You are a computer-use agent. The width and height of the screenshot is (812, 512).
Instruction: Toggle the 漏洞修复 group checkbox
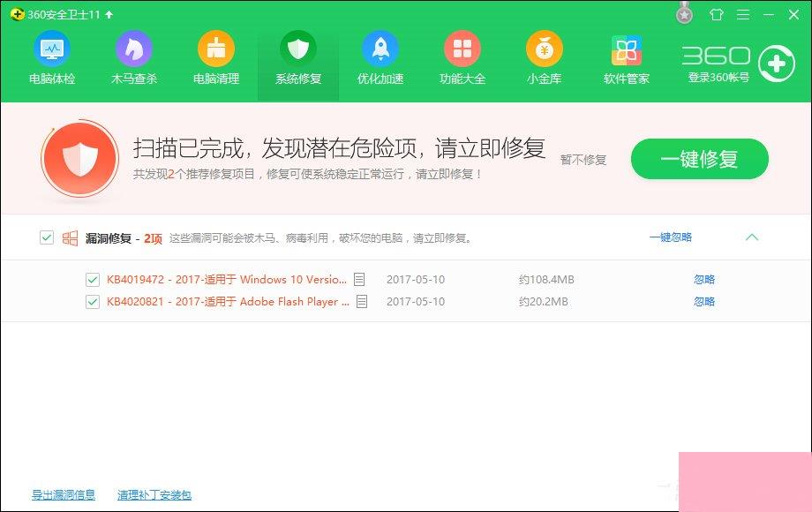47,237
